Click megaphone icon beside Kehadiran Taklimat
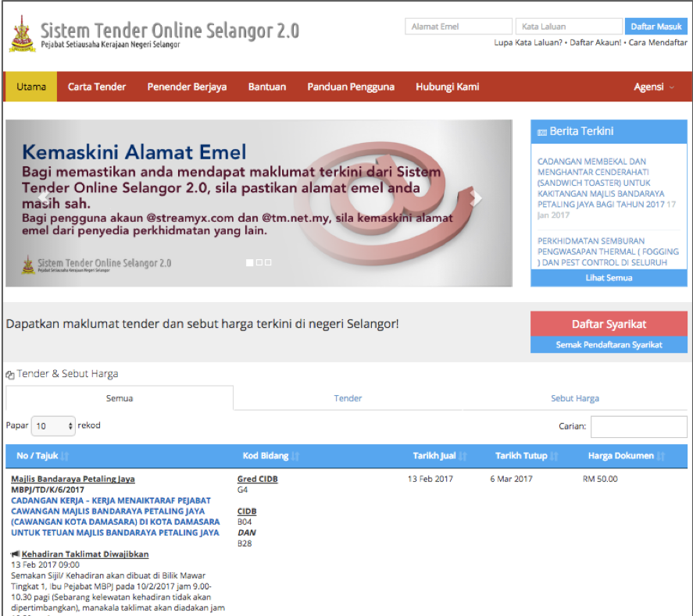Image resolution: width=693 pixels, height=616 pixels. 16,554
